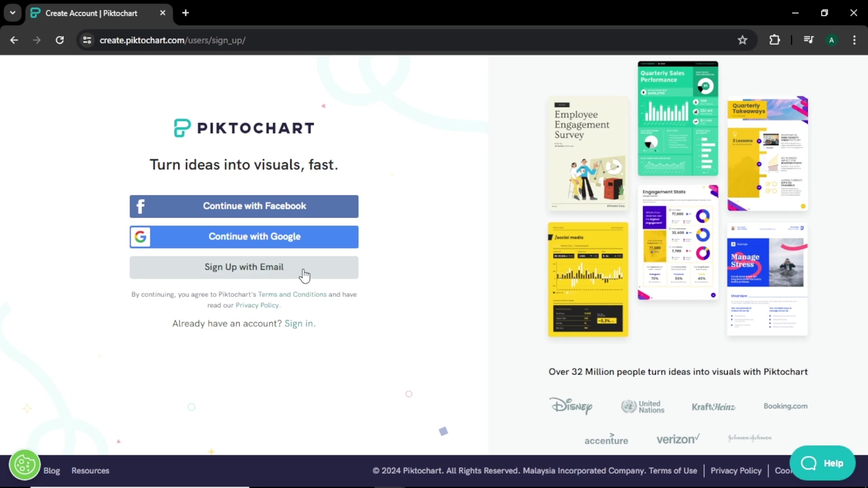Open the Privacy Policy link under the buttons
Screen dimensions: 868x488
tap(257, 305)
